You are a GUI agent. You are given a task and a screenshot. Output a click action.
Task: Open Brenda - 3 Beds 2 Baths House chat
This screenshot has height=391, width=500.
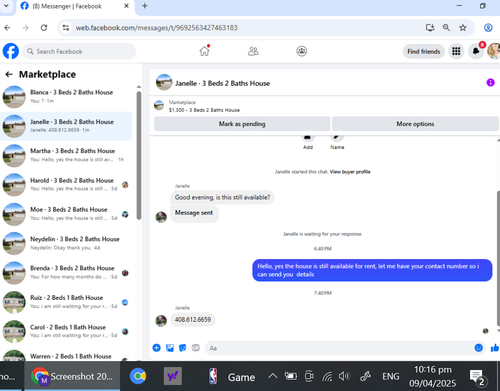(x=67, y=273)
